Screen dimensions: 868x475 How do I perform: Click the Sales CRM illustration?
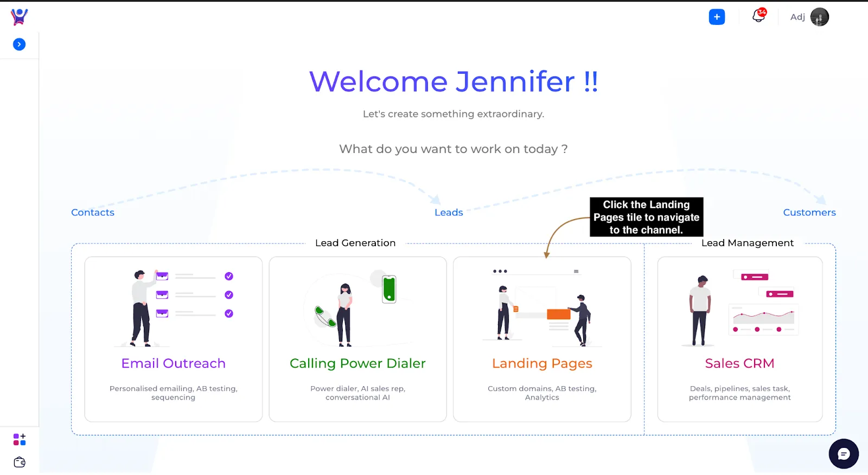coord(740,309)
